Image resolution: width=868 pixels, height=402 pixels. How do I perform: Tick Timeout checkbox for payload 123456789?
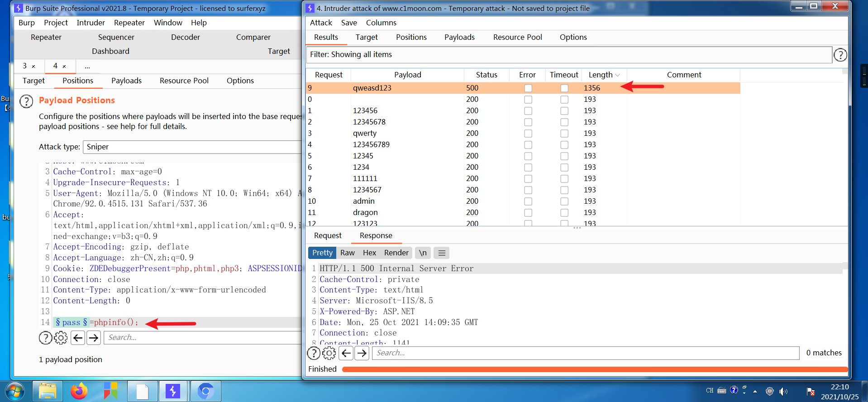click(x=564, y=145)
